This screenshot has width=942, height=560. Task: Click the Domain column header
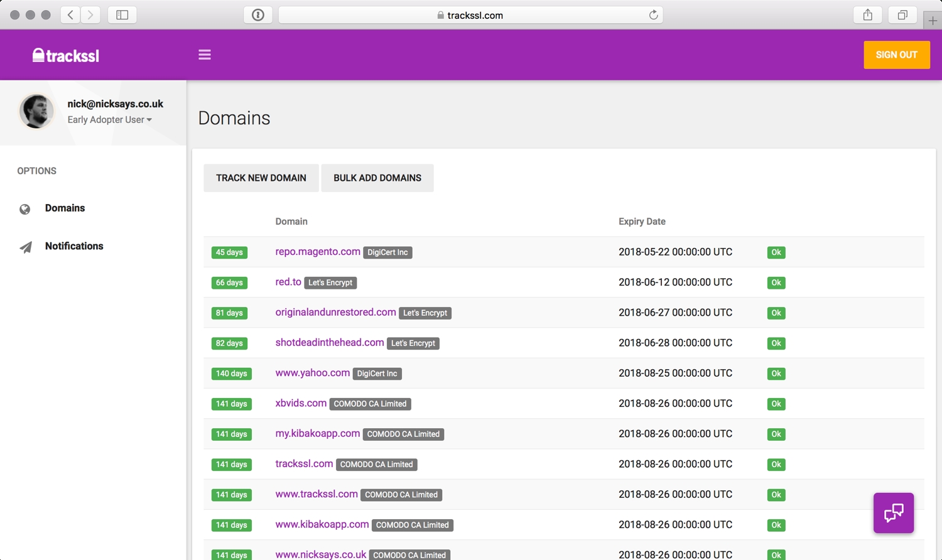(x=291, y=222)
